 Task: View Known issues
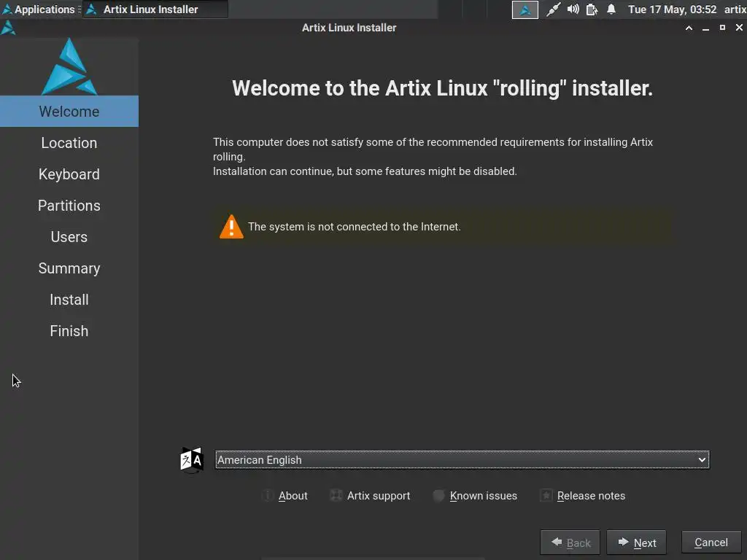[475, 496]
